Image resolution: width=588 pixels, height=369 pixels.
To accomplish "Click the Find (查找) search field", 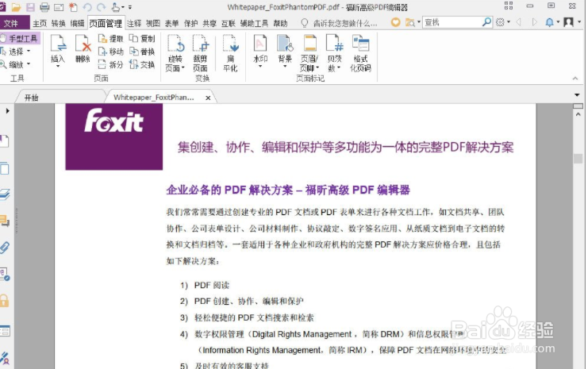I will pyautogui.click(x=452, y=22).
